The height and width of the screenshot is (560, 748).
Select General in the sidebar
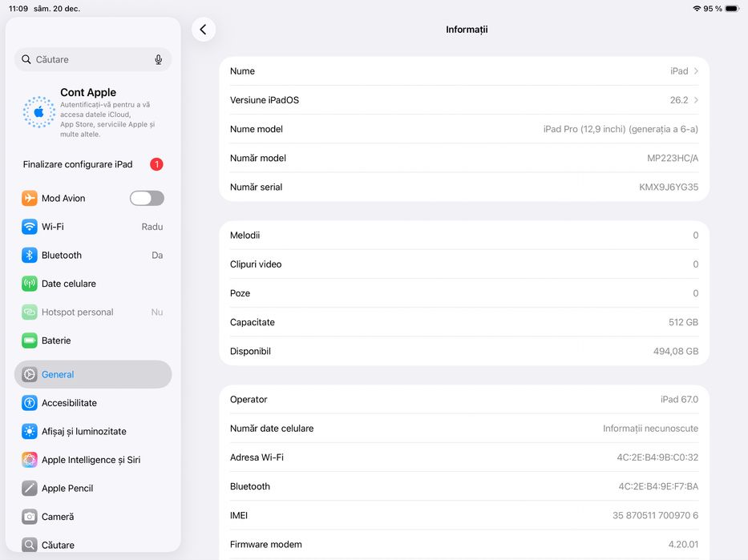(93, 375)
